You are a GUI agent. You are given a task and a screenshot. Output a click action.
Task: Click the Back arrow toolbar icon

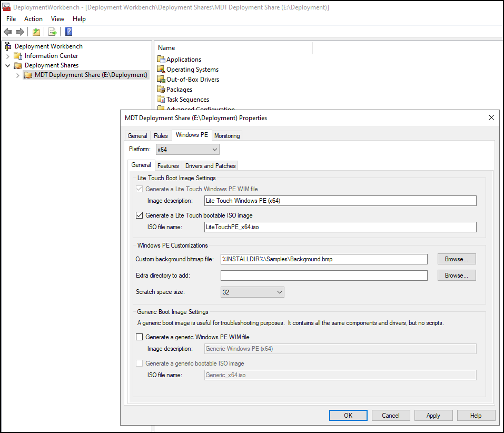[8, 32]
